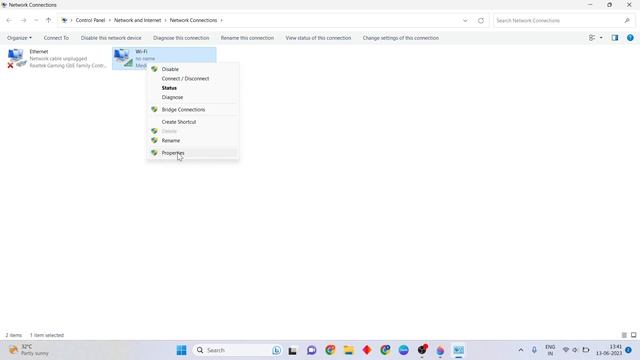Open the red diamond app on taskbar
640x360 pixels.
click(367, 350)
